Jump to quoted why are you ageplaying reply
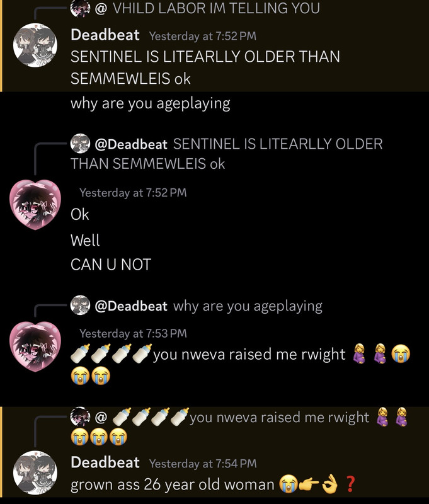This screenshot has height=504, width=429. 248,306
